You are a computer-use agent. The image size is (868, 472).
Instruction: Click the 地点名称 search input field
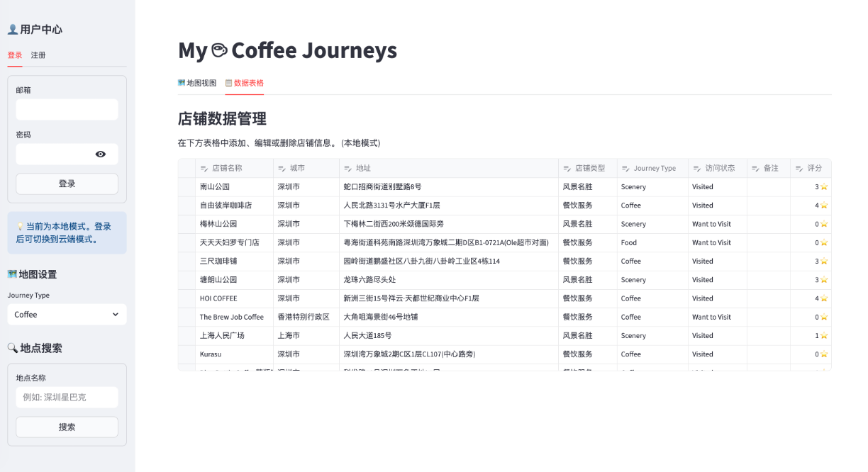(x=67, y=398)
